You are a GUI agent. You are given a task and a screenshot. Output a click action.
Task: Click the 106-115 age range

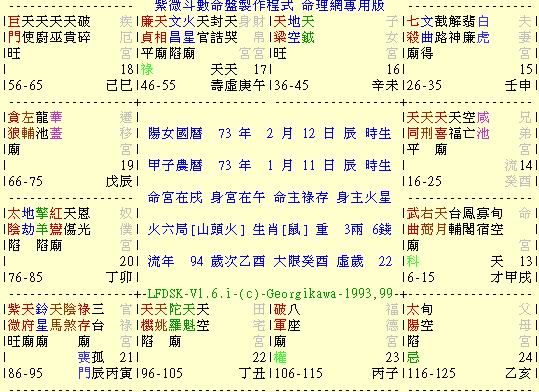click(298, 373)
